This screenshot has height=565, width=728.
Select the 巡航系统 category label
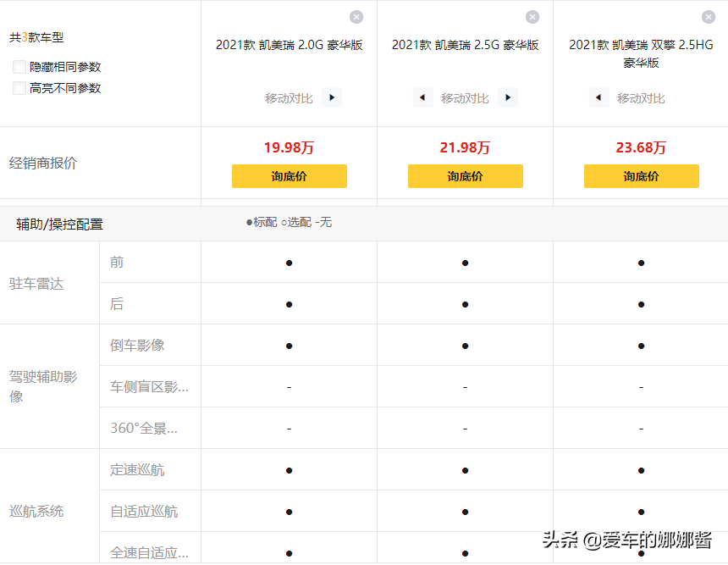(36, 511)
